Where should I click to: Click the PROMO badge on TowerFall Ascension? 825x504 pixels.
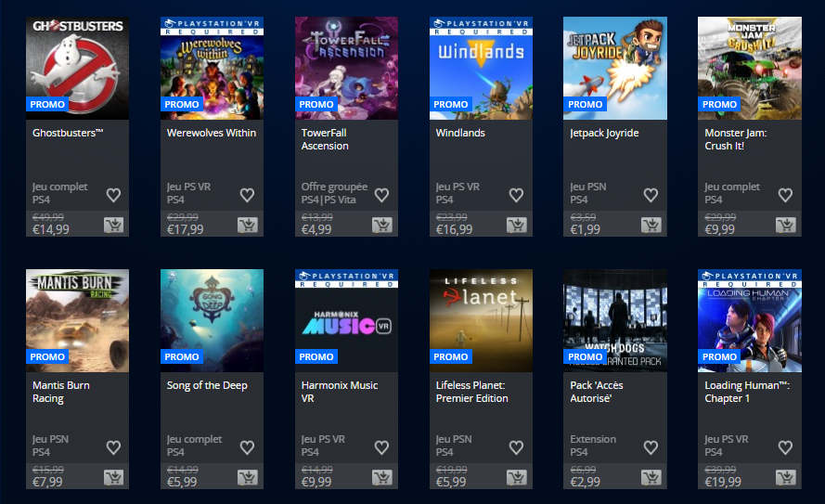316,104
